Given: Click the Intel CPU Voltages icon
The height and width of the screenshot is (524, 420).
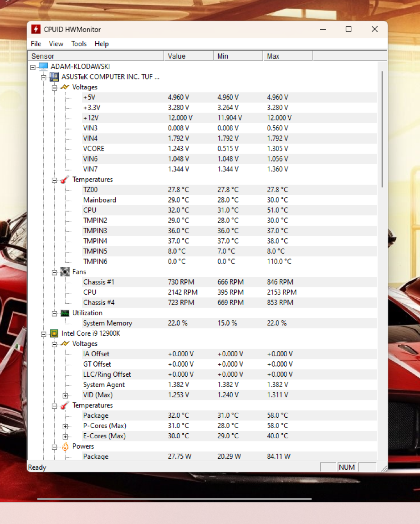Looking at the screenshot, I should tap(65, 344).
